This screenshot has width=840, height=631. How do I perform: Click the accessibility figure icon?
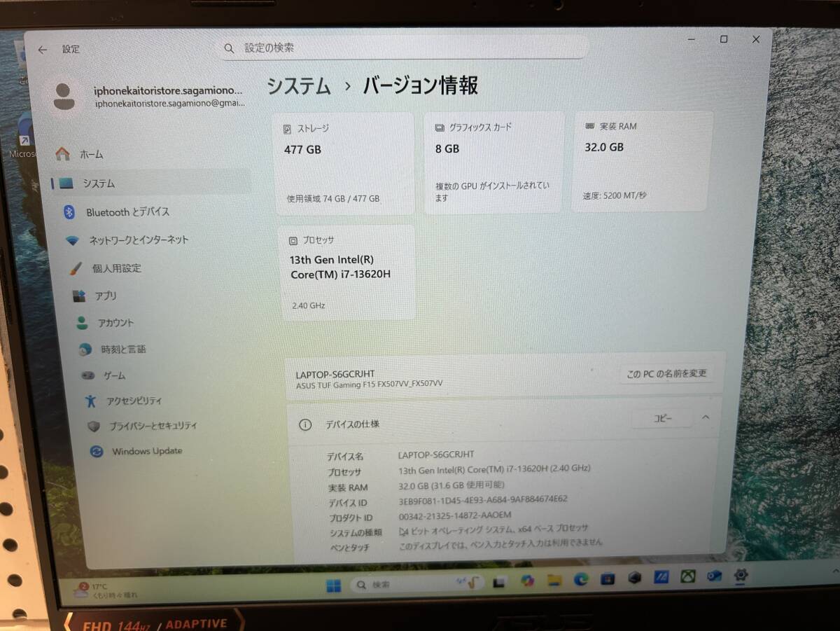tap(90, 401)
